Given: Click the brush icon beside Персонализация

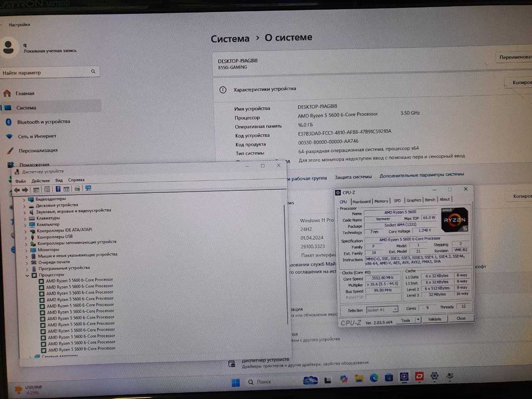Looking at the screenshot, I should (10, 151).
